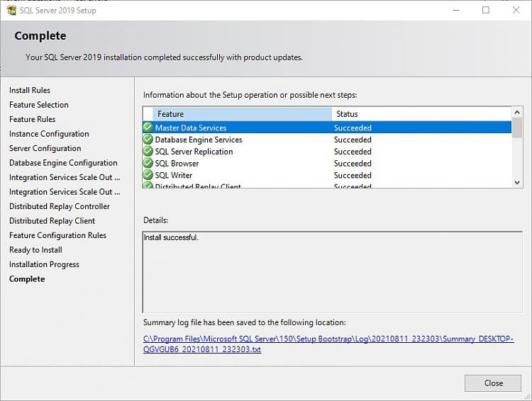
Task: Click the bold Complete step in sidebar
Action: [27, 279]
